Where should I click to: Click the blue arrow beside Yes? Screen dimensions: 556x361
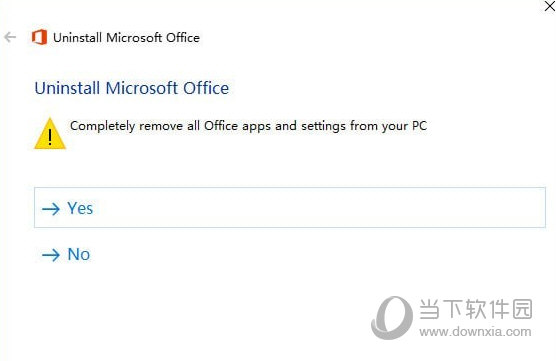pos(51,209)
